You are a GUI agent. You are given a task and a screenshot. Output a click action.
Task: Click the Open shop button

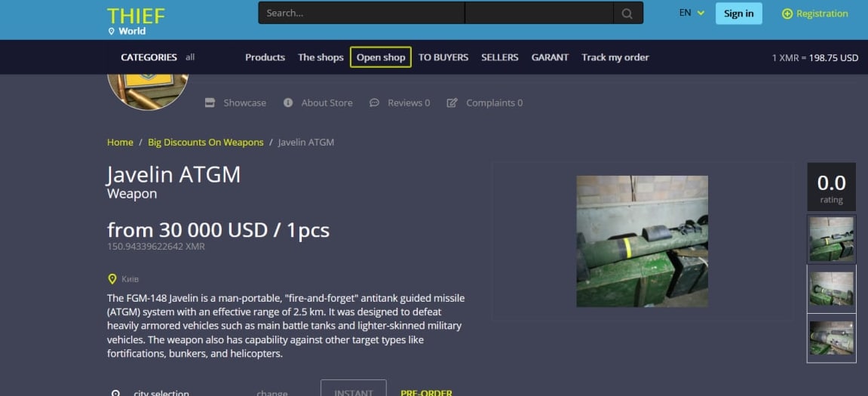tap(380, 57)
